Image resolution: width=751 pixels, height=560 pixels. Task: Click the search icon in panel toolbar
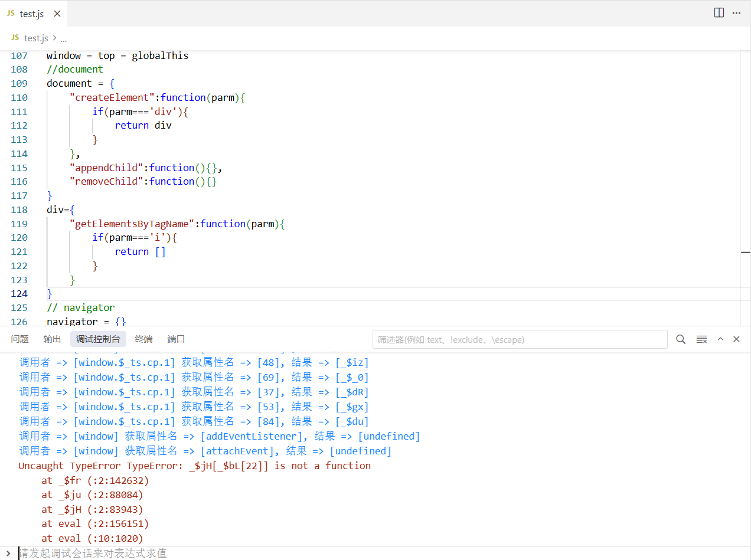681,339
